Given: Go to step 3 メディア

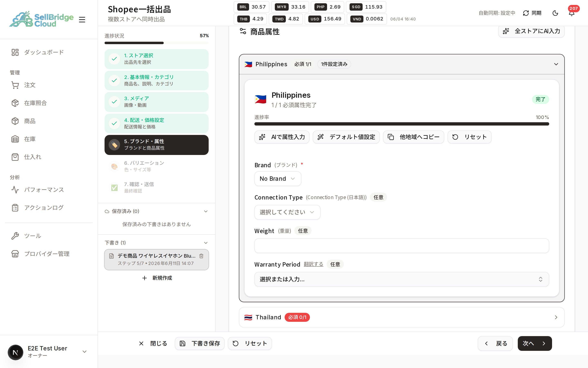Looking at the screenshot, I should (x=156, y=102).
